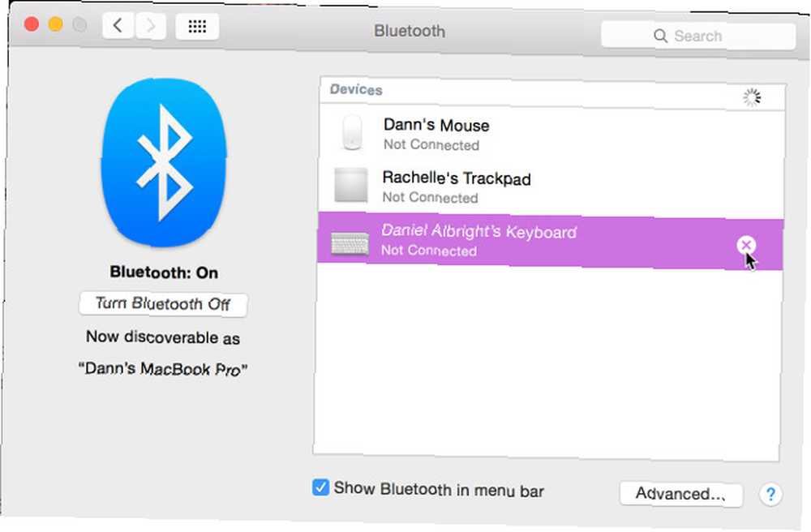Click Not Connected status under Dann's Mouse
The width and height of the screenshot is (811, 532).
[431, 145]
